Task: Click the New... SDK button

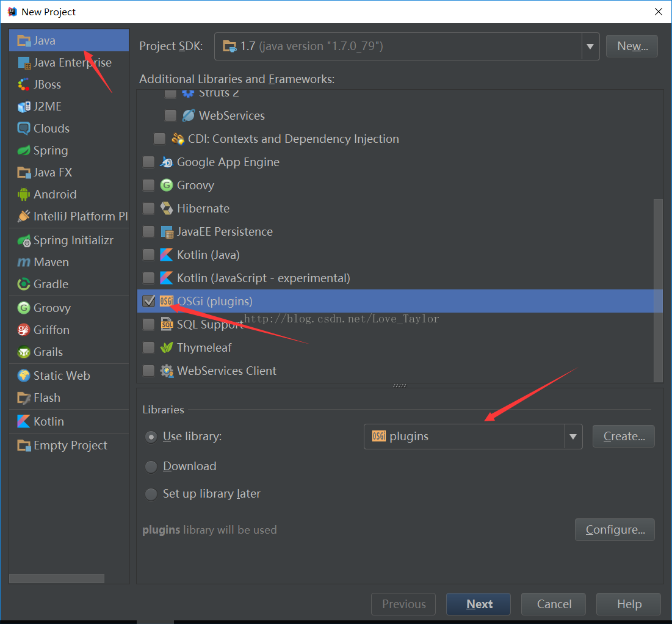Action: [632, 46]
